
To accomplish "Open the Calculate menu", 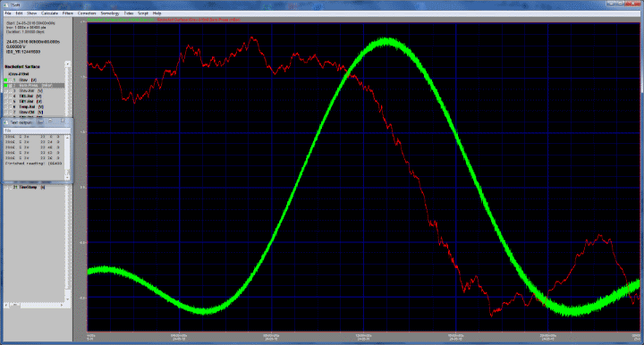I will (49, 13).
